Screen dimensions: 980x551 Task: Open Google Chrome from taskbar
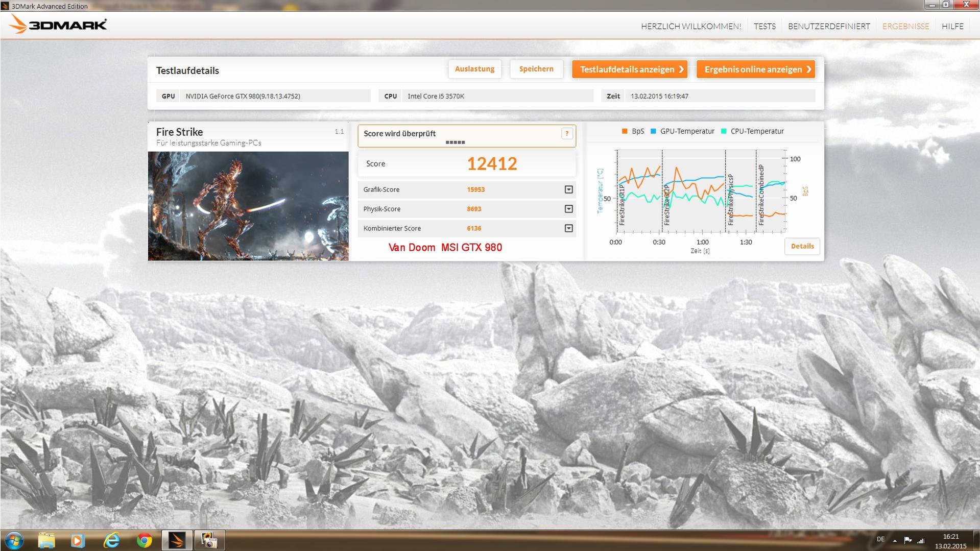coord(145,540)
